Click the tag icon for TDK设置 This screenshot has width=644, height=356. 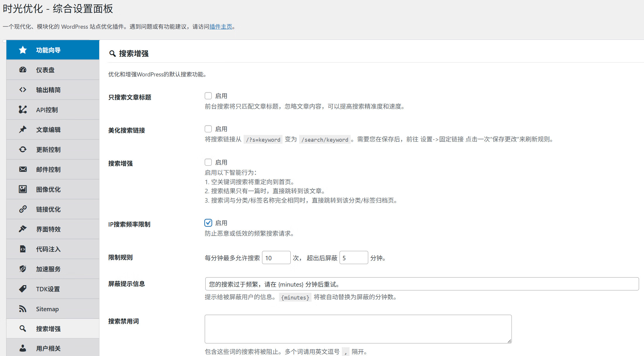click(x=23, y=289)
